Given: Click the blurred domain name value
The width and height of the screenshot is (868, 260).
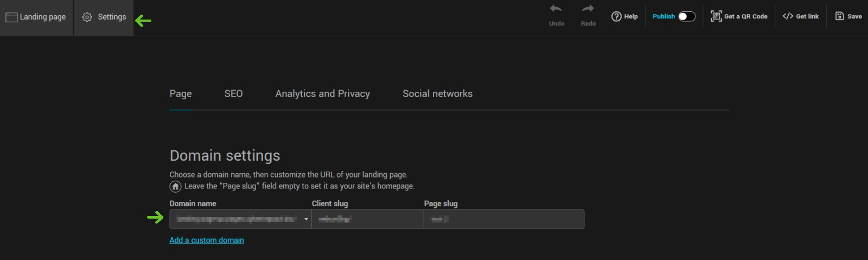Looking at the screenshot, I should point(236,219).
